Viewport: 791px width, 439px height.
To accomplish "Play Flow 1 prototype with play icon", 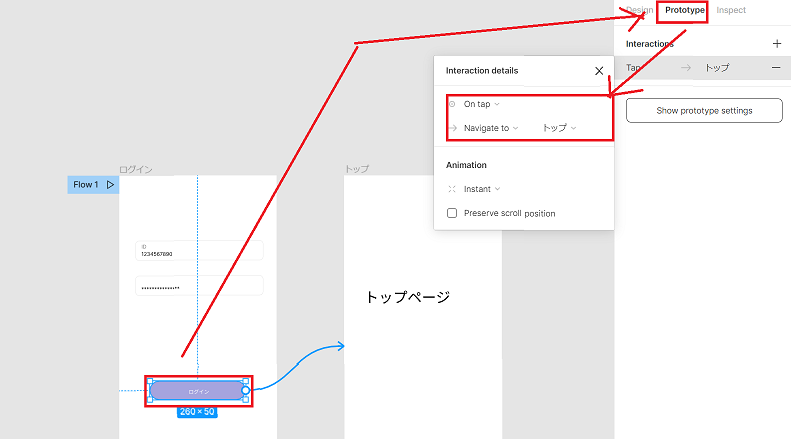I will click(110, 185).
